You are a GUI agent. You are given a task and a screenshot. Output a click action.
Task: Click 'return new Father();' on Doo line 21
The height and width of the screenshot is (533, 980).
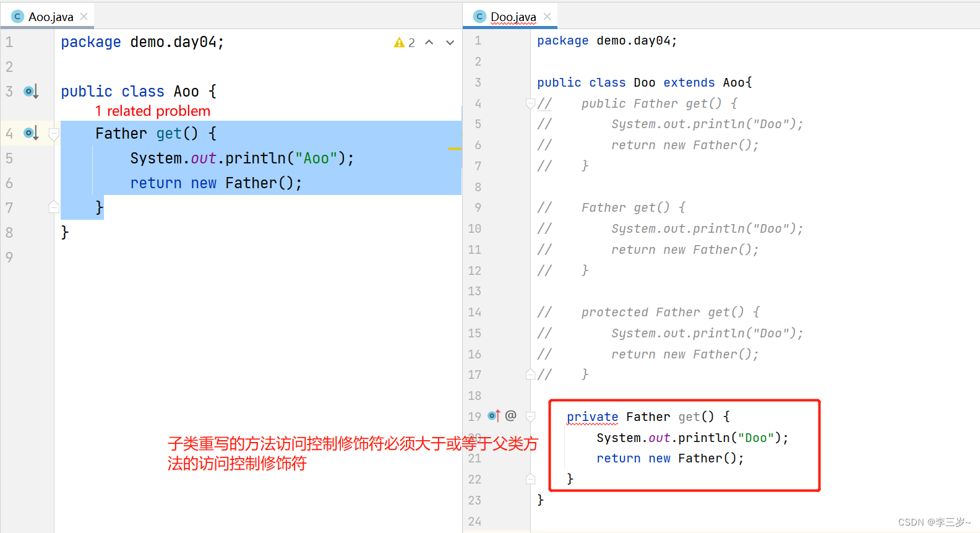[x=670, y=458]
